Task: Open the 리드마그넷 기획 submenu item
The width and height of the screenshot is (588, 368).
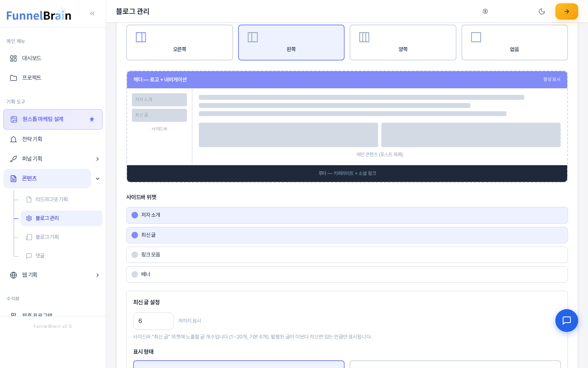Action: (x=62, y=200)
